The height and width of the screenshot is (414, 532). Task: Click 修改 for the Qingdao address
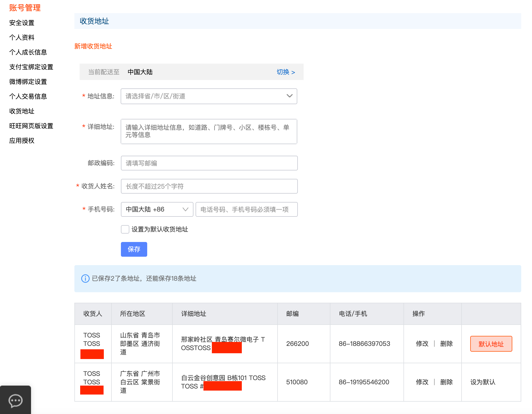pos(422,344)
